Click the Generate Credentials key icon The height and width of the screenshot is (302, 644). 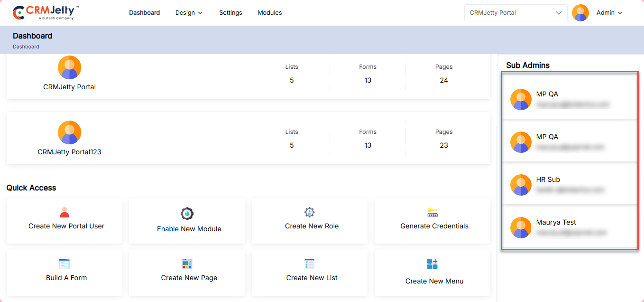coord(432,212)
